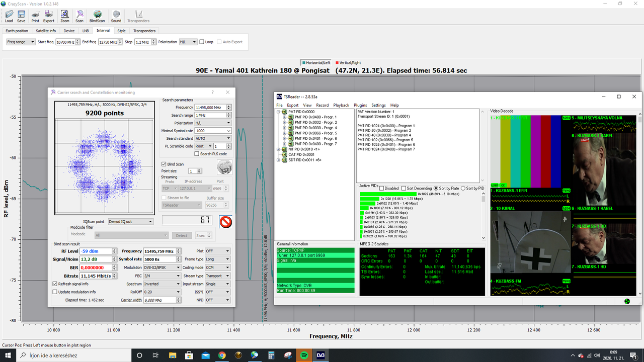The width and height of the screenshot is (644, 362).
Task: Open the IQScan point Demod IQ out dropdown
Action: coord(130,221)
